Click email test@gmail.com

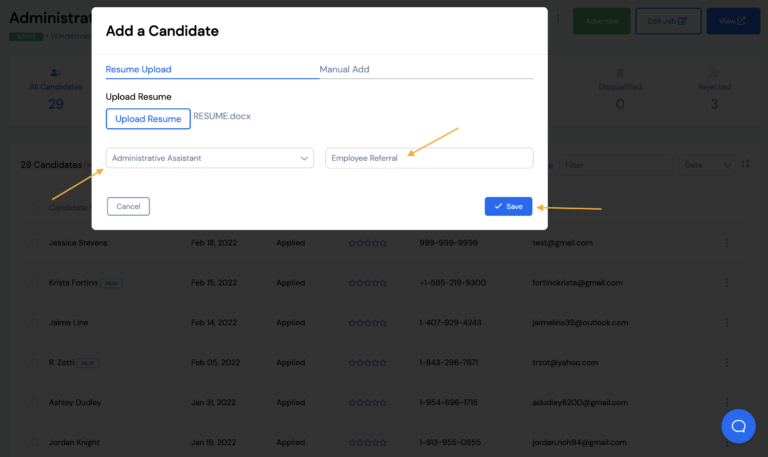[x=562, y=242]
